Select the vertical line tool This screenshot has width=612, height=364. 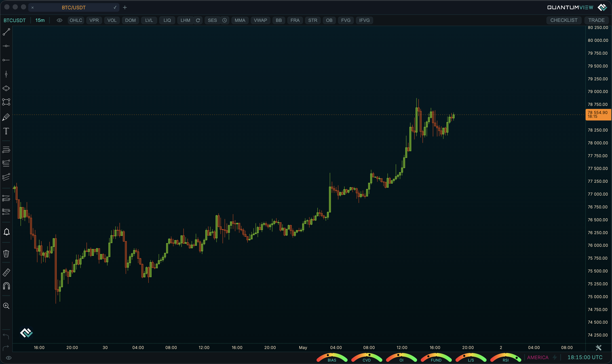click(6, 74)
